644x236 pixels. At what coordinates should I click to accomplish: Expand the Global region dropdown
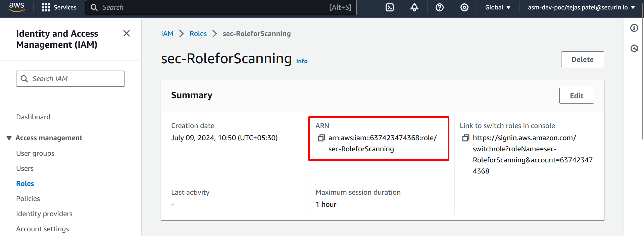498,7
